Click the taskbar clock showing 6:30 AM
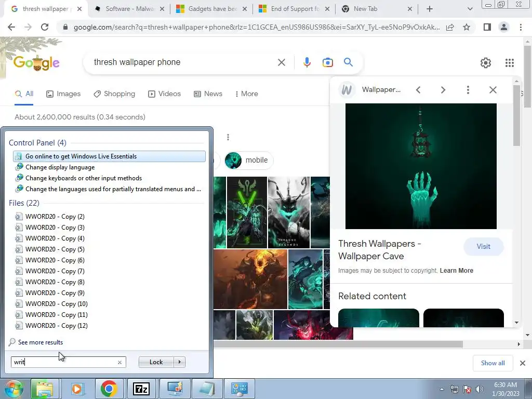The width and height of the screenshot is (532, 399). pos(505,389)
